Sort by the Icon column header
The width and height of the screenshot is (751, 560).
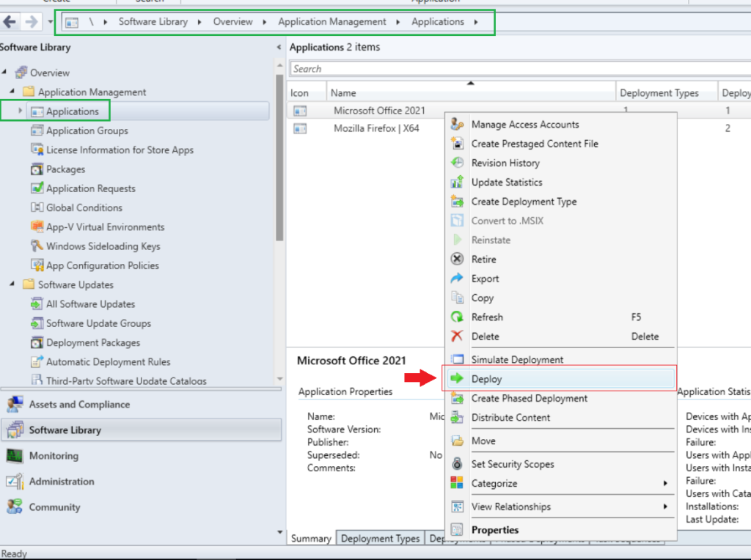pos(307,92)
